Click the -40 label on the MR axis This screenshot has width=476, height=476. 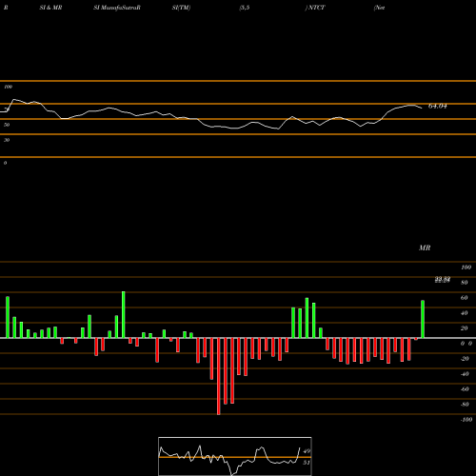click(x=465, y=374)
